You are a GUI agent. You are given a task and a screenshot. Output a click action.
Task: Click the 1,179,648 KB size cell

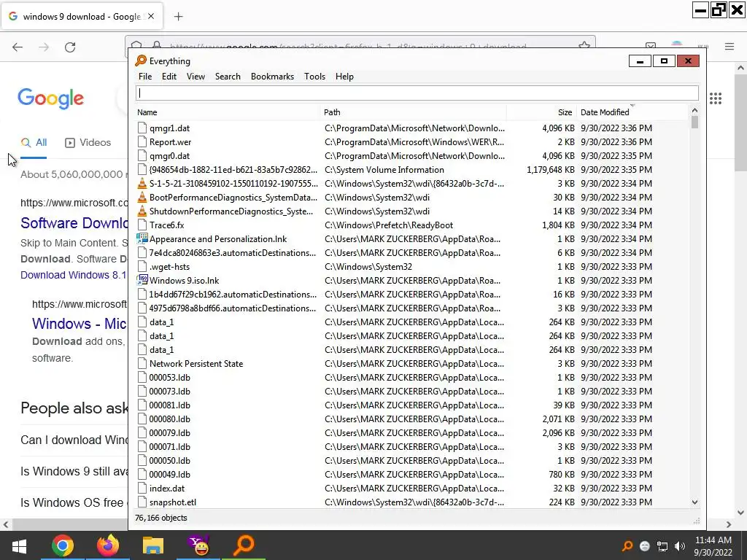tap(550, 169)
